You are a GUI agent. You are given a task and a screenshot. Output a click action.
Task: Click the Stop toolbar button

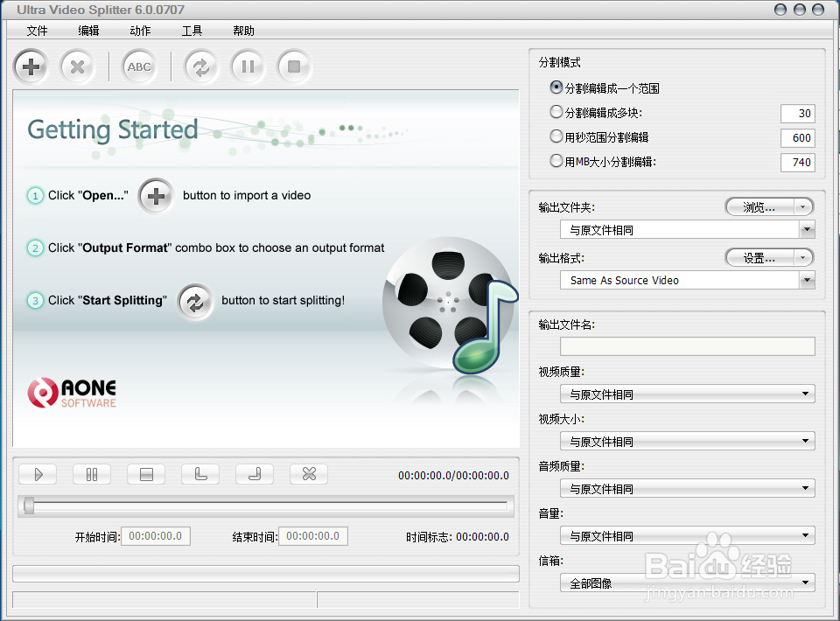click(294, 67)
